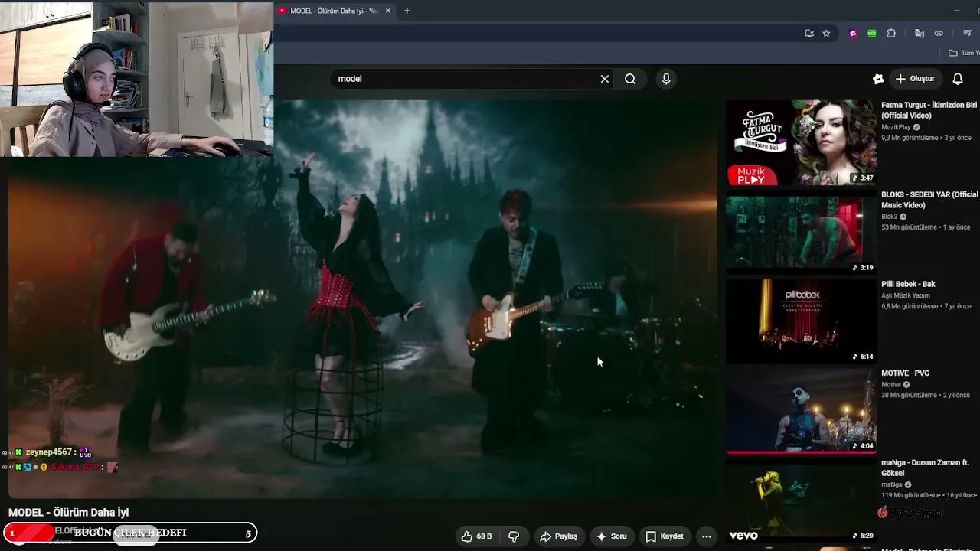Image resolution: width=980 pixels, height=551 pixels.
Task: Save video with the Kaydet button
Action: [665, 536]
